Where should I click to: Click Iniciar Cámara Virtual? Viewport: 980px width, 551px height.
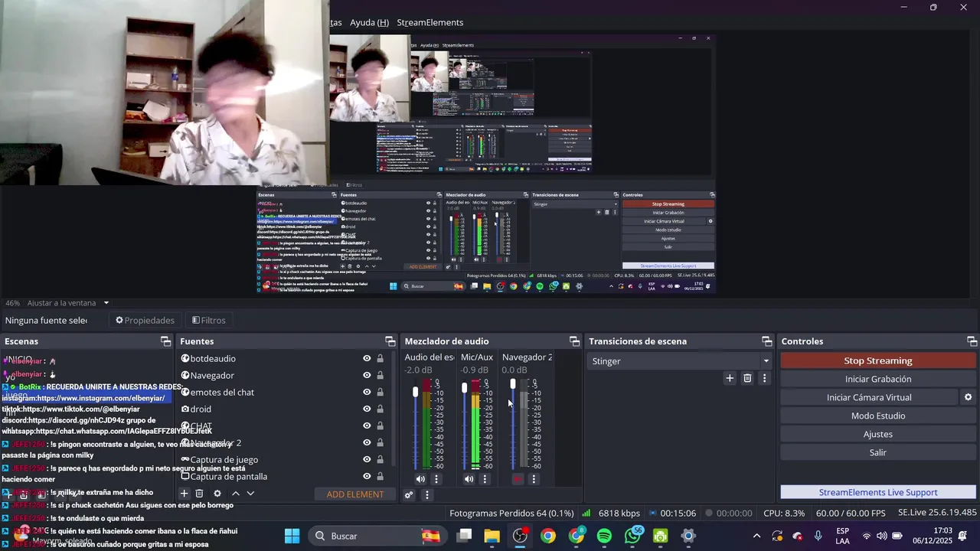pyautogui.click(x=869, y=397)
